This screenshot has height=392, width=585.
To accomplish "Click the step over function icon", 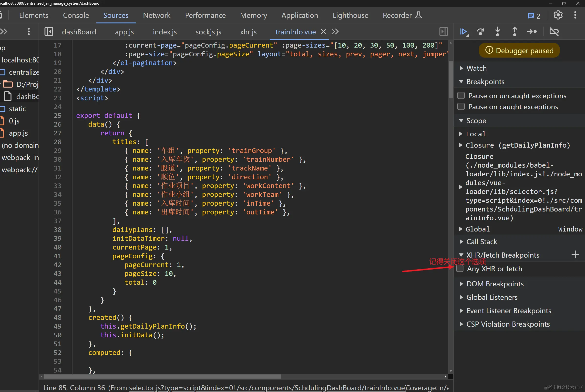I will point(481,32).
